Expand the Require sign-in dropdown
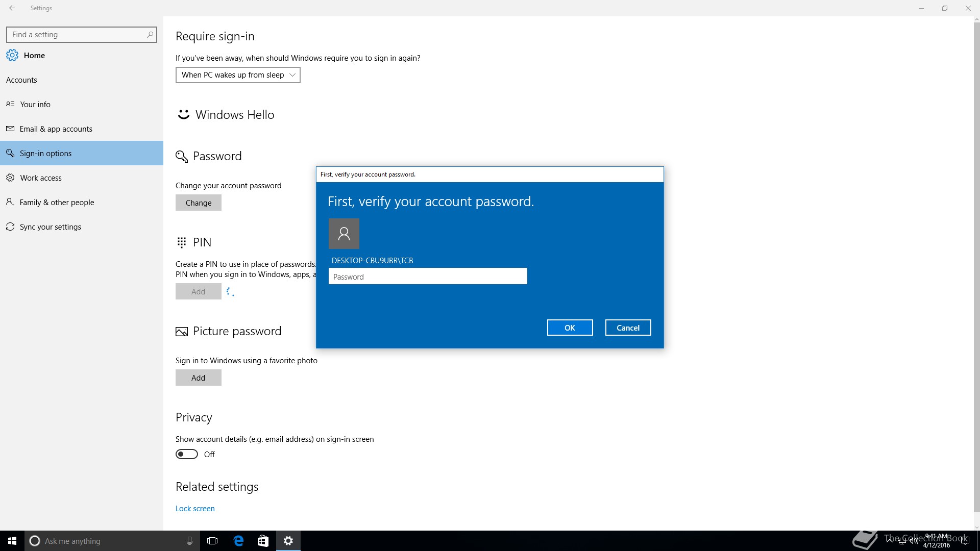980x551 pixels. pos(238,75)
